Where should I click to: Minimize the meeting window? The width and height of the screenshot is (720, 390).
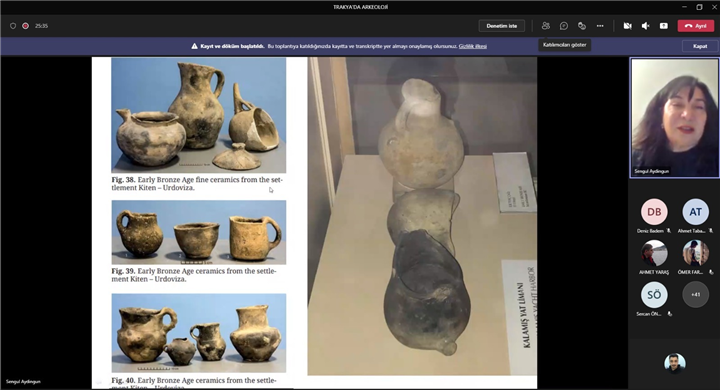[x=685, y=7]
